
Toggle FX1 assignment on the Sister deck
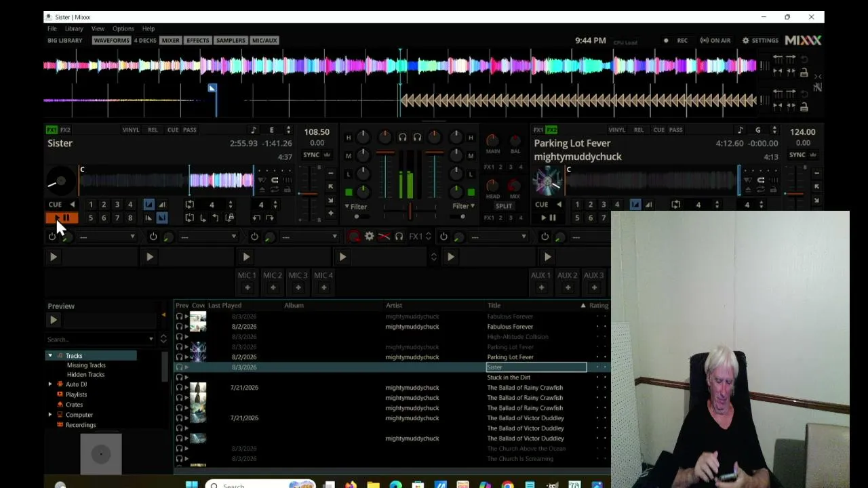[x=52, y=129]
